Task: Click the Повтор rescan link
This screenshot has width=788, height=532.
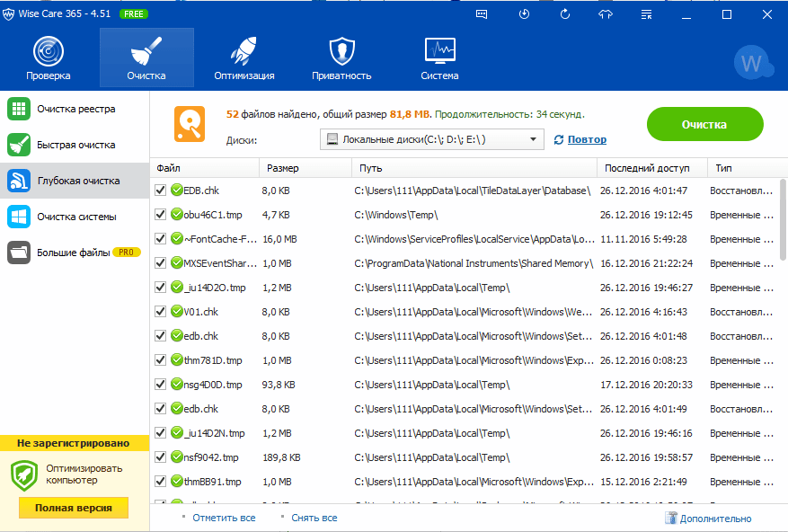Action: [x=586, y=139]
